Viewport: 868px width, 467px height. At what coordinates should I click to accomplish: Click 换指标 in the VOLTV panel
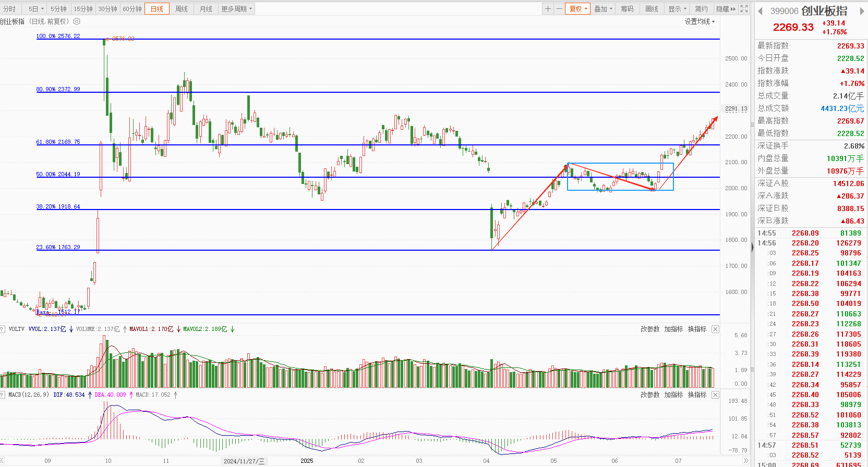(x=697, y=329)
